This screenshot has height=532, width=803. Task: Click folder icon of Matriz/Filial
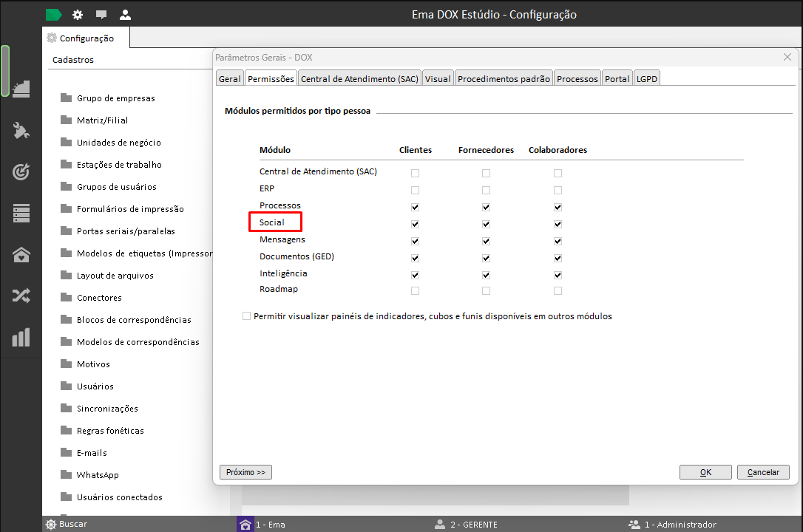(66, 120)
